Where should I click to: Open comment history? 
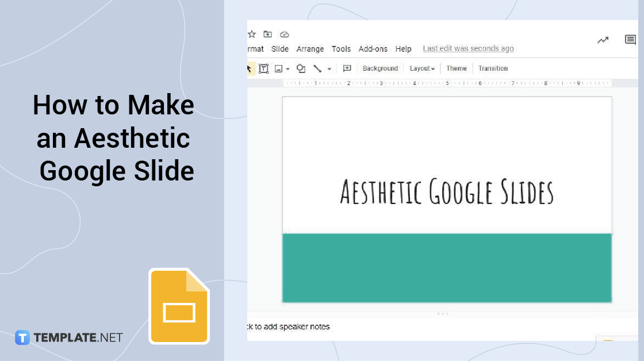[x=630, y=40]
